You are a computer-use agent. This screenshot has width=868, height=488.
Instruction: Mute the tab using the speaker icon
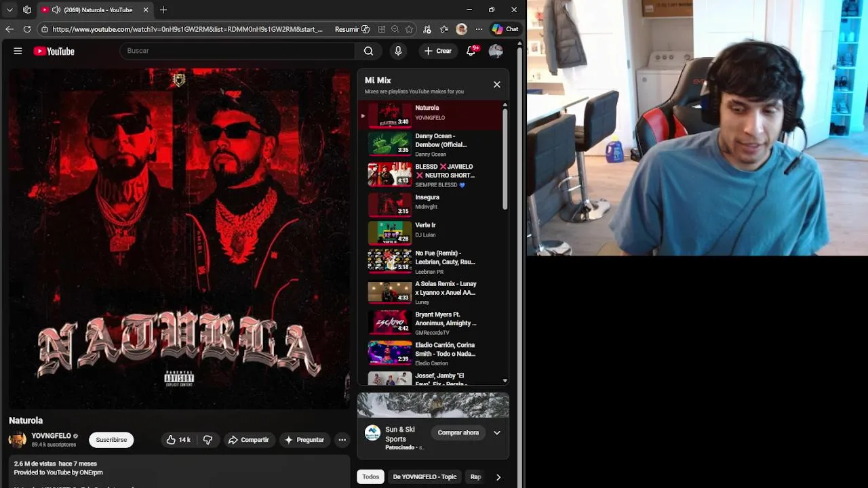click(x=56, y=10)
